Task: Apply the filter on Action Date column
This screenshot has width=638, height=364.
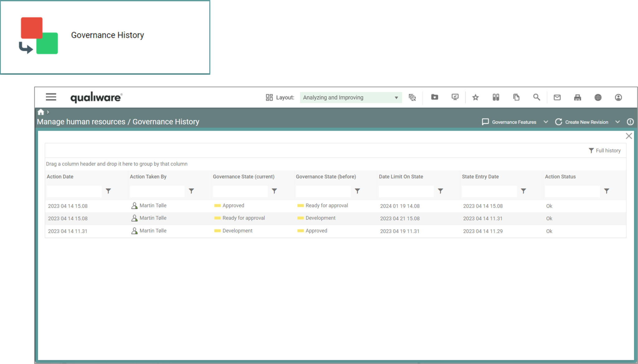Action: 108,191
